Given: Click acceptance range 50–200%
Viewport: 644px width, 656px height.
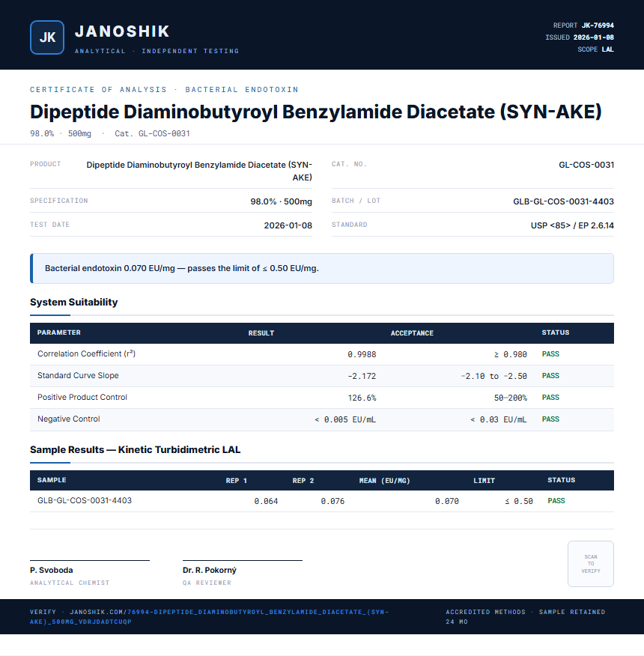Looking at the screenshot, I should coord(510,398).
